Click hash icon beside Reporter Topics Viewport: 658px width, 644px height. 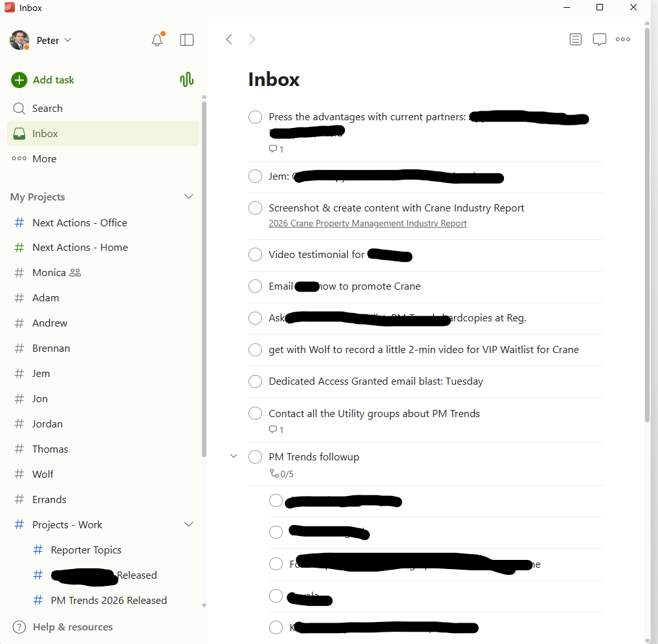38,550
